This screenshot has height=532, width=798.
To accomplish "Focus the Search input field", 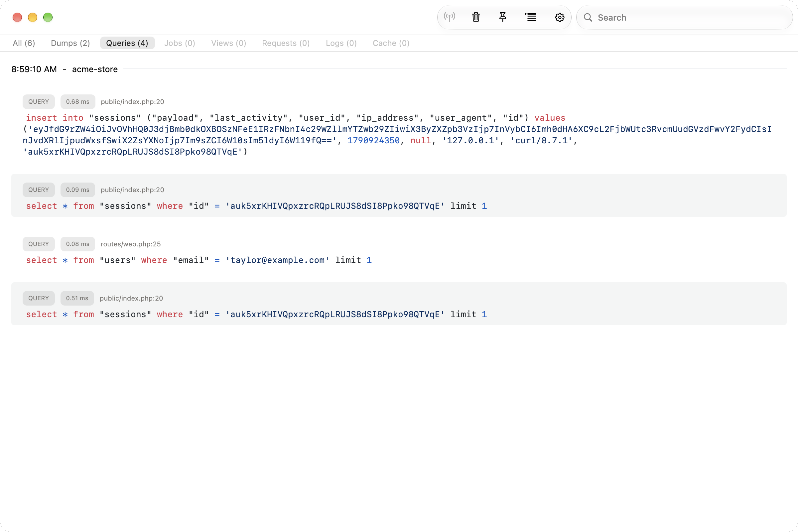I will click(684, 17).
